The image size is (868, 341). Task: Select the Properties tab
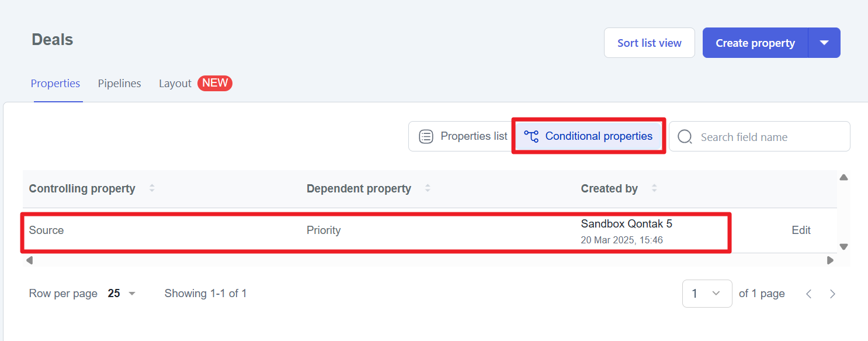(x=55, y=83)
